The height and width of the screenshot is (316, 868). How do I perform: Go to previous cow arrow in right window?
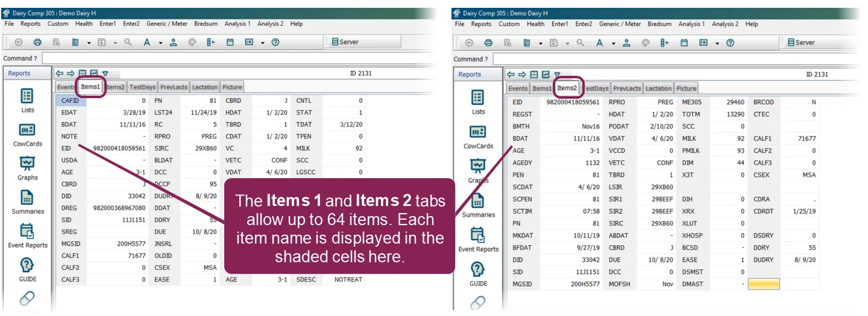(511, 74)
